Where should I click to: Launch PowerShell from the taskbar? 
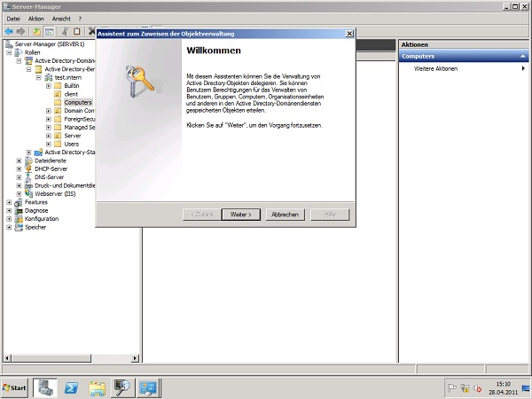(71, 387)
